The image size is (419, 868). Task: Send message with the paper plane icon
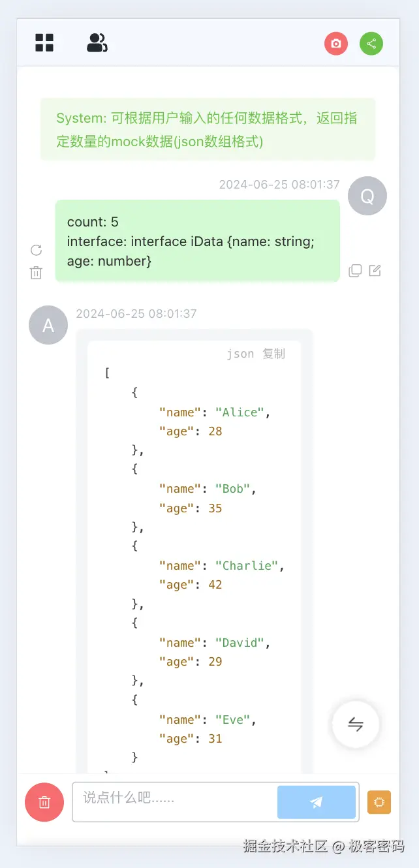click(x=317, y=802)
